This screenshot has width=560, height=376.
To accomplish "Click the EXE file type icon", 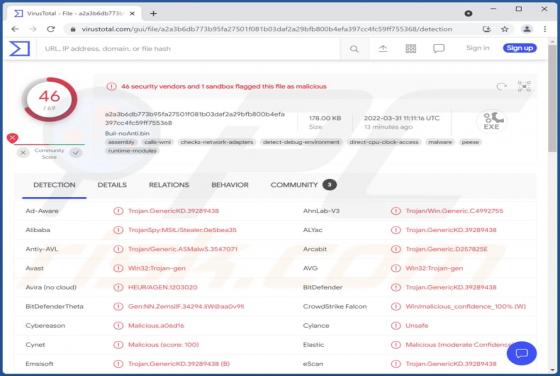I will point(492,121).
